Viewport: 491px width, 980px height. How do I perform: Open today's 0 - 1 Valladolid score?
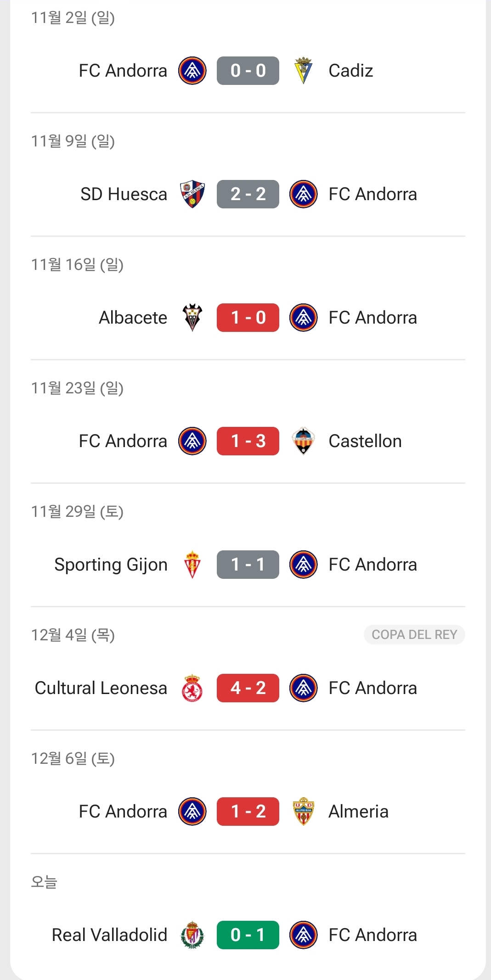click(x=248, y=935)
